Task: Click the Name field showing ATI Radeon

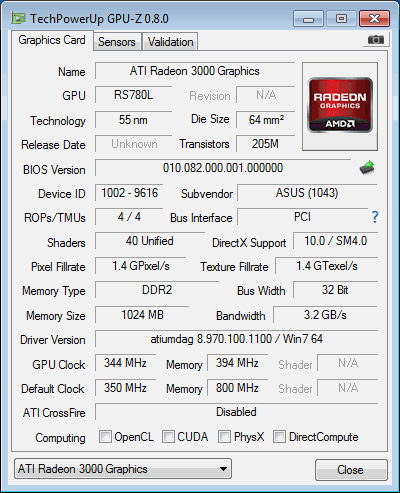Action: 195,71
